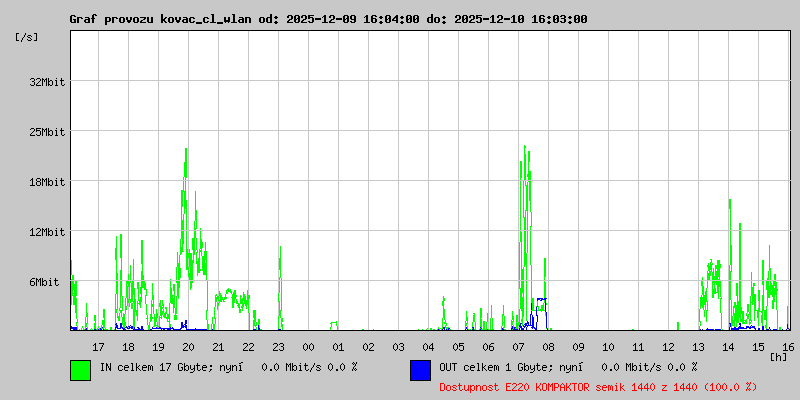
Task: Click the hour 14 x-axis label
Action: [x=728, y=346]
